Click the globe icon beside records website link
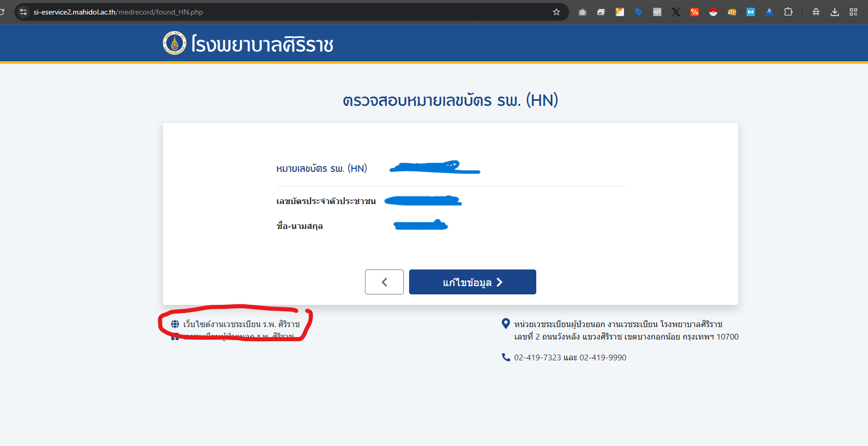The image size is (868, 446). (x=175, y=324)
